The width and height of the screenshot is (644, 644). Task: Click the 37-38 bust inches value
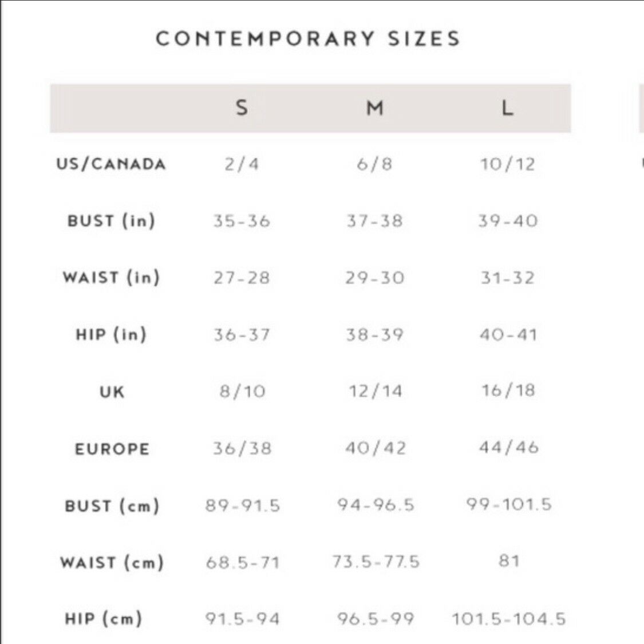(374, 221)
